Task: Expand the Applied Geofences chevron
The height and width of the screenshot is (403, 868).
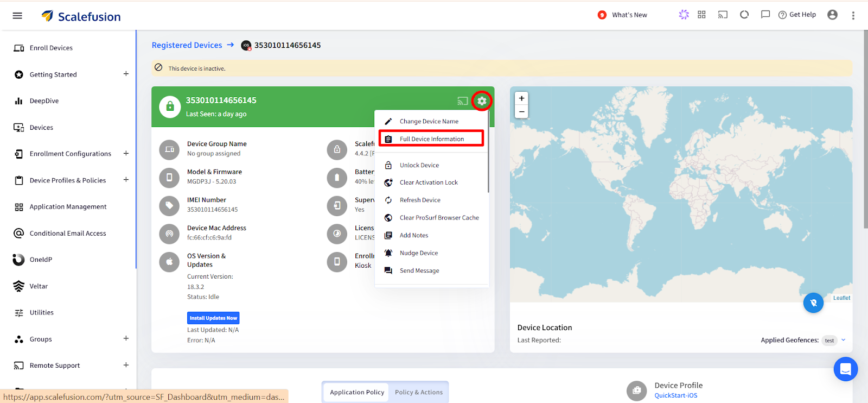Action: [844, 340]
